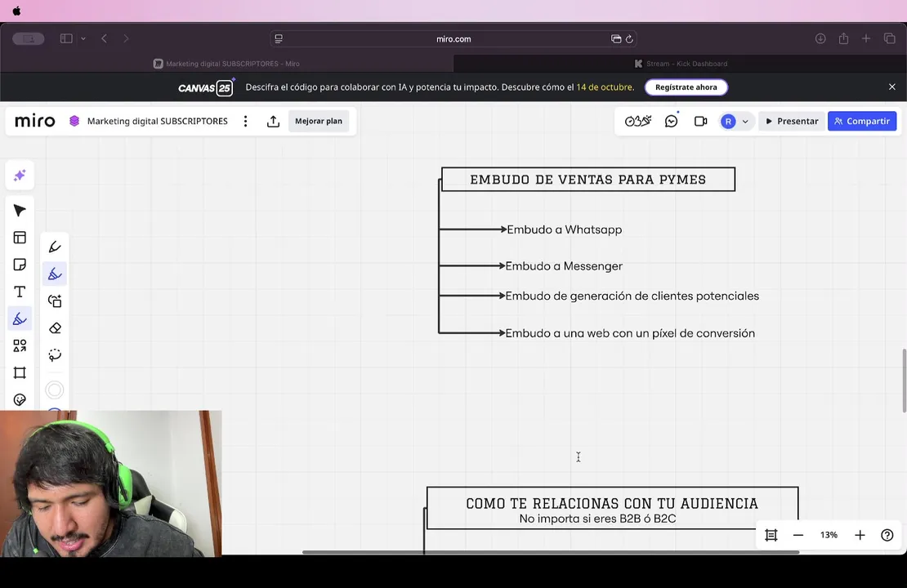Click the picture-in-picture icon in address bar
The height and width of the screenshot is (588, 907).
click(x=616, y=38)
